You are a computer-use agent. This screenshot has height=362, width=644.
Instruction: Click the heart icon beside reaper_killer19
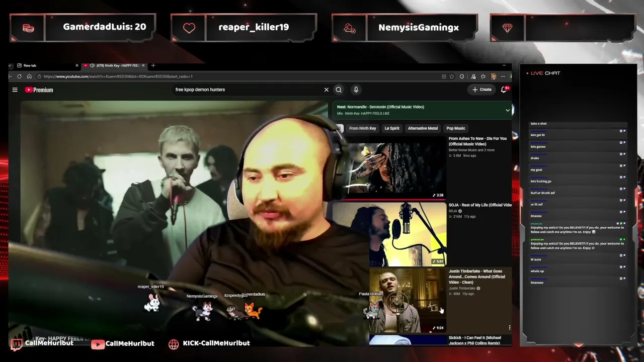189,28
